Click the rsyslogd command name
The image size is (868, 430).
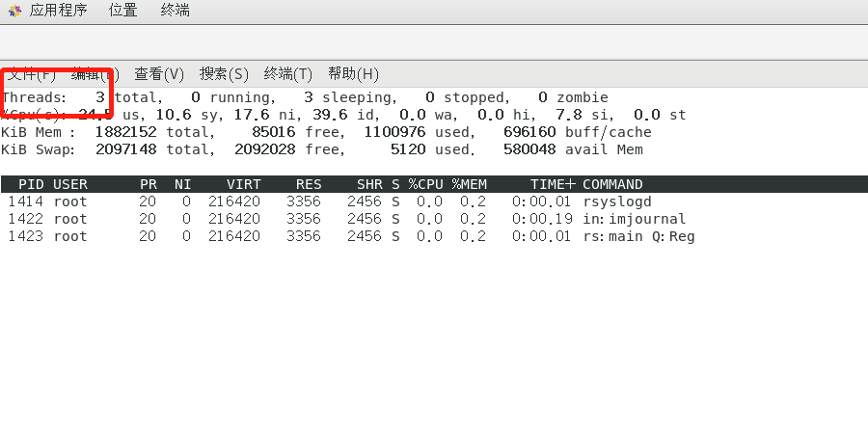click(617, 202)
